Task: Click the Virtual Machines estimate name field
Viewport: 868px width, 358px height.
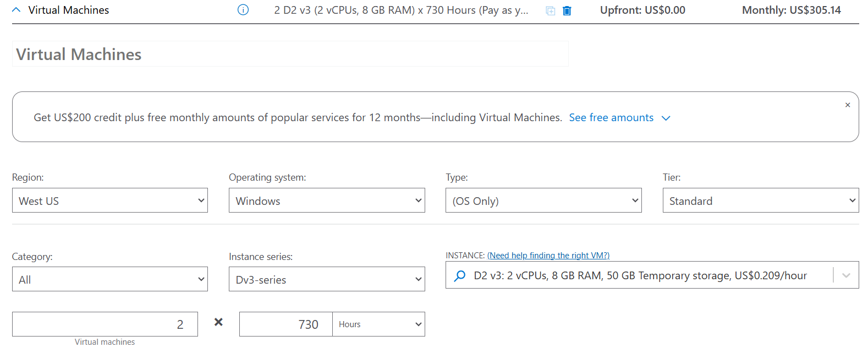Action: coord(290,54)
